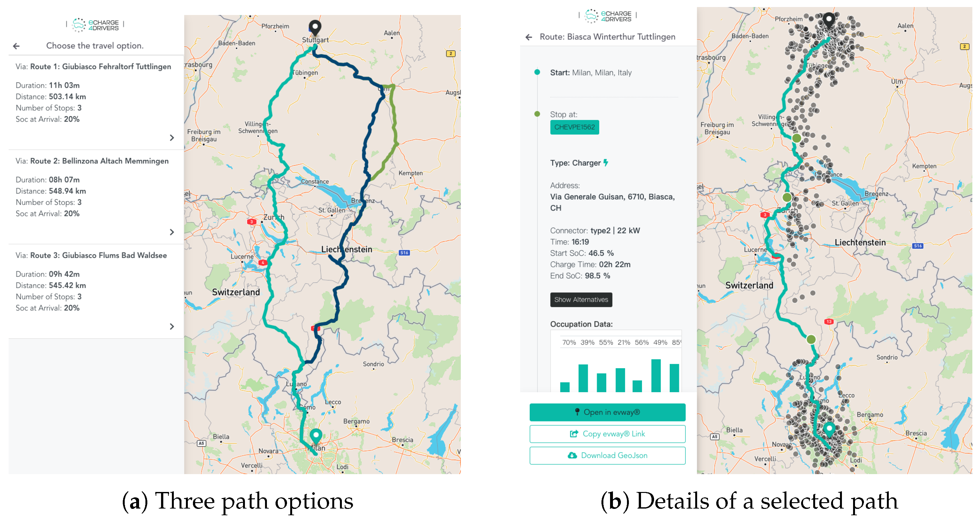The width and height of the screenshot is (980, 521).
Task: Click the teal start pin at Milan on the left map
Action: 316,435
